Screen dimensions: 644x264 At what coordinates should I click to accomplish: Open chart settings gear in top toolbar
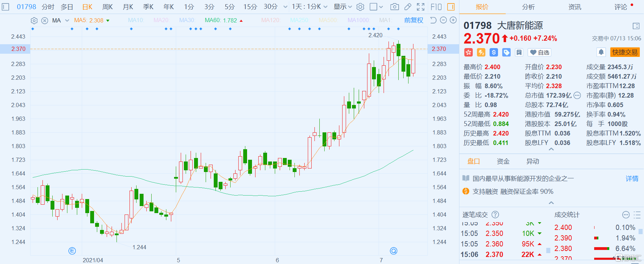(x=360, y=7)
